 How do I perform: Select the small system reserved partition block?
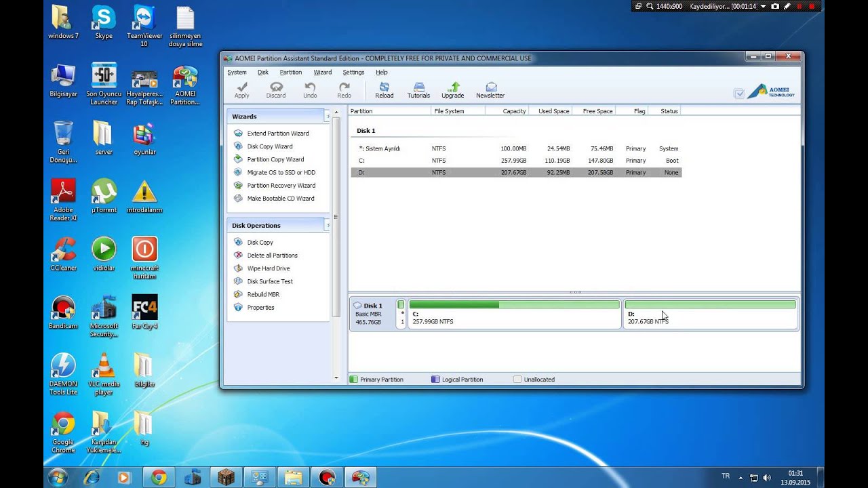(401, 314)
